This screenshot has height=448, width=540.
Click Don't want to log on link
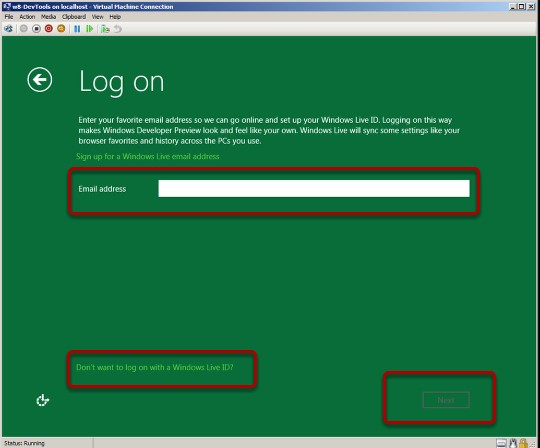click(x=155, y=367)
